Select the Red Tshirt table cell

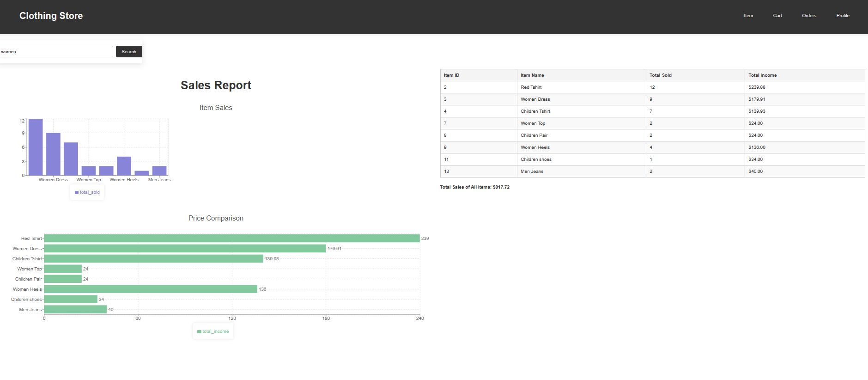coord(581,87)
